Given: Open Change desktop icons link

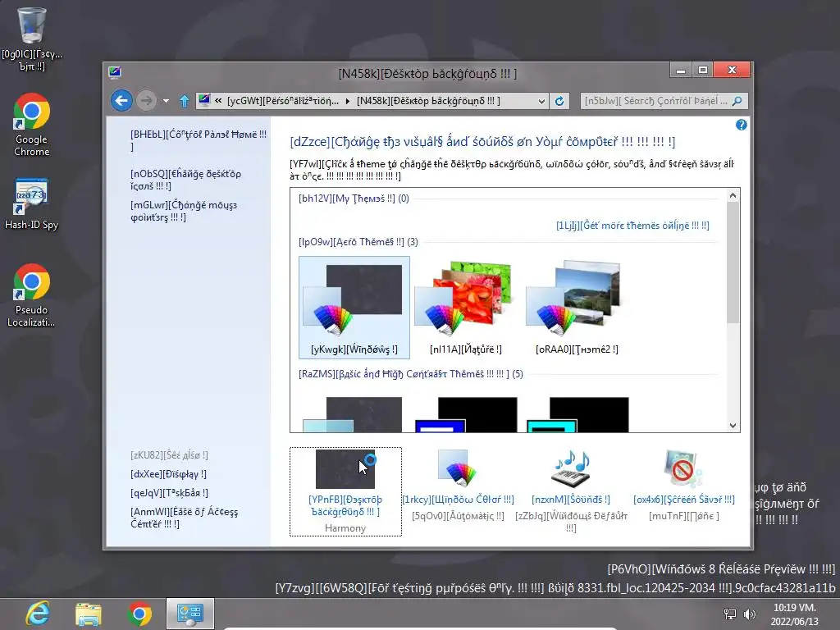Looking at the screenshot, I should click(x=186, y=180).
